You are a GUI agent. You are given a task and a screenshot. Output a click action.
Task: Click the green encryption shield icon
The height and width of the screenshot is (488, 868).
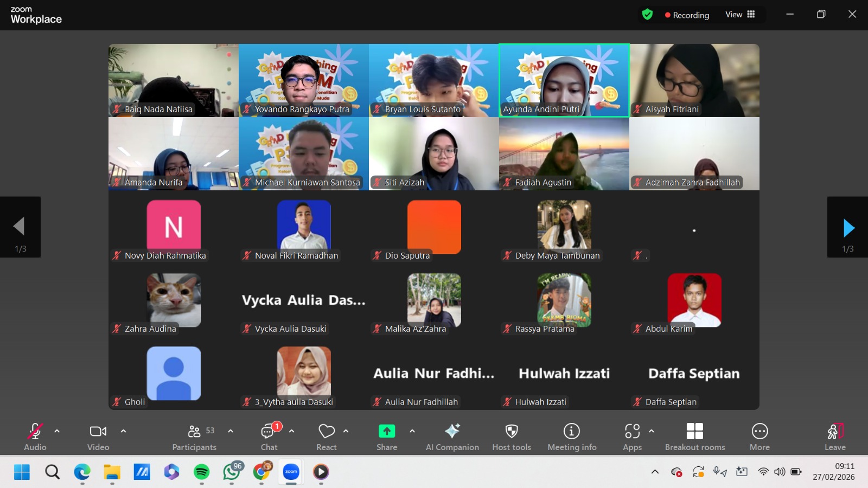(647, 15)
